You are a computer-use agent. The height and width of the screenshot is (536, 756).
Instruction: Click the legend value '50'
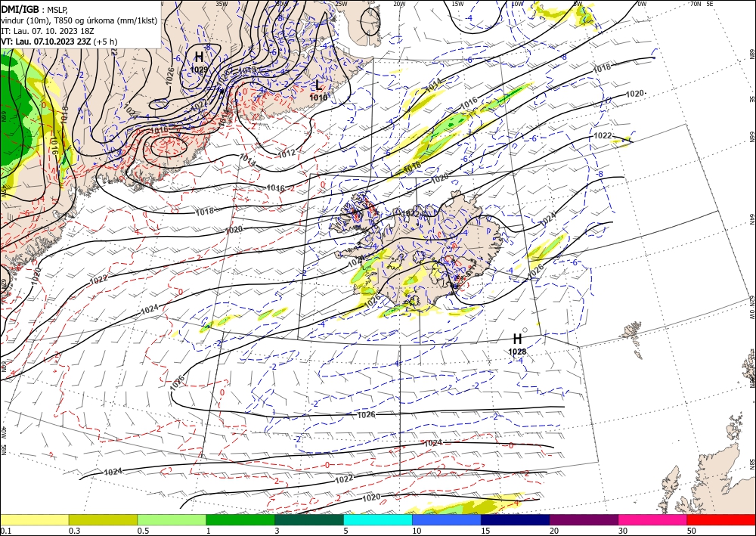click(x=692, y=531)
